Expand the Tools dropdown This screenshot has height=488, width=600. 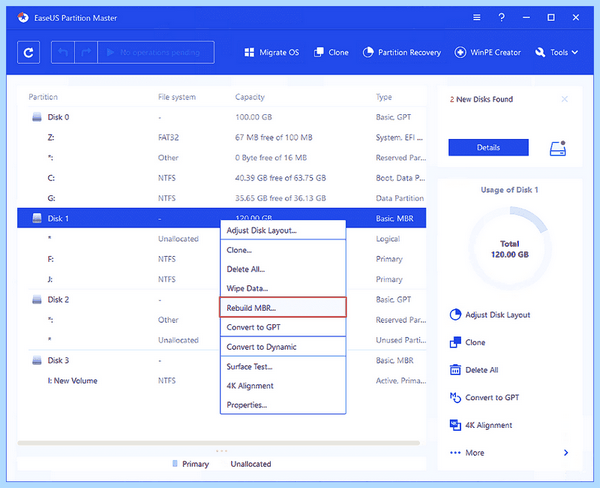pos(557,52)
